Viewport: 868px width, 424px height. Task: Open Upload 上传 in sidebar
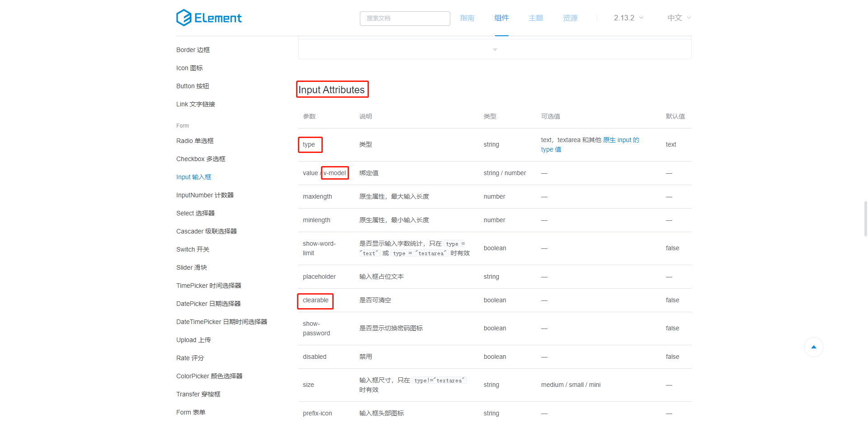[193, 340]
